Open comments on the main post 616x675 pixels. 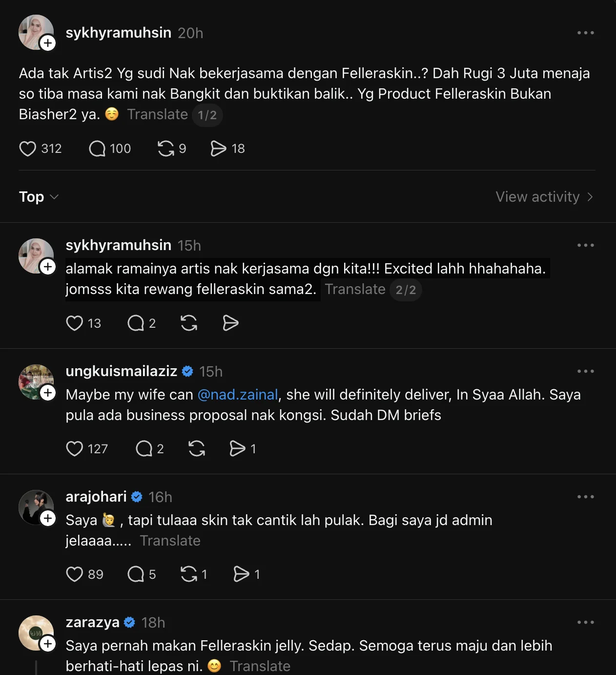[97, 148]
